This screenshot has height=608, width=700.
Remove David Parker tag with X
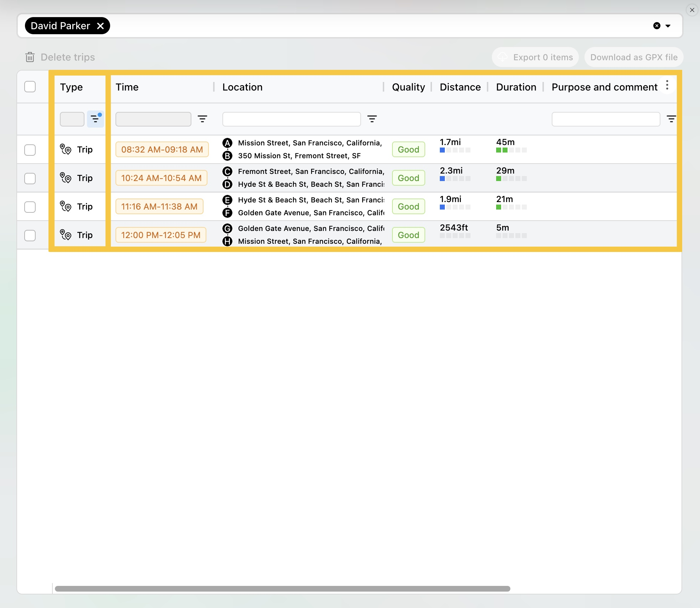tap(101, 26)
